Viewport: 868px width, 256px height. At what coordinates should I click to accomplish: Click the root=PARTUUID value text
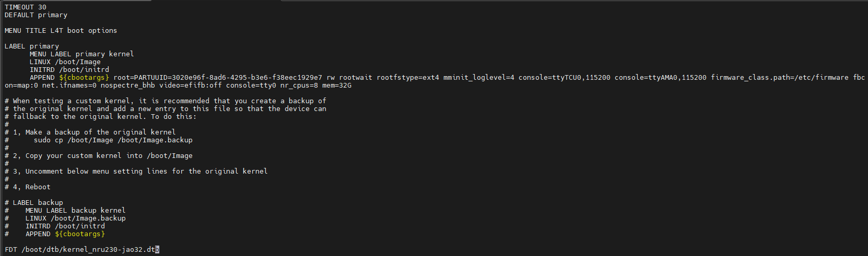pos(217,78)
